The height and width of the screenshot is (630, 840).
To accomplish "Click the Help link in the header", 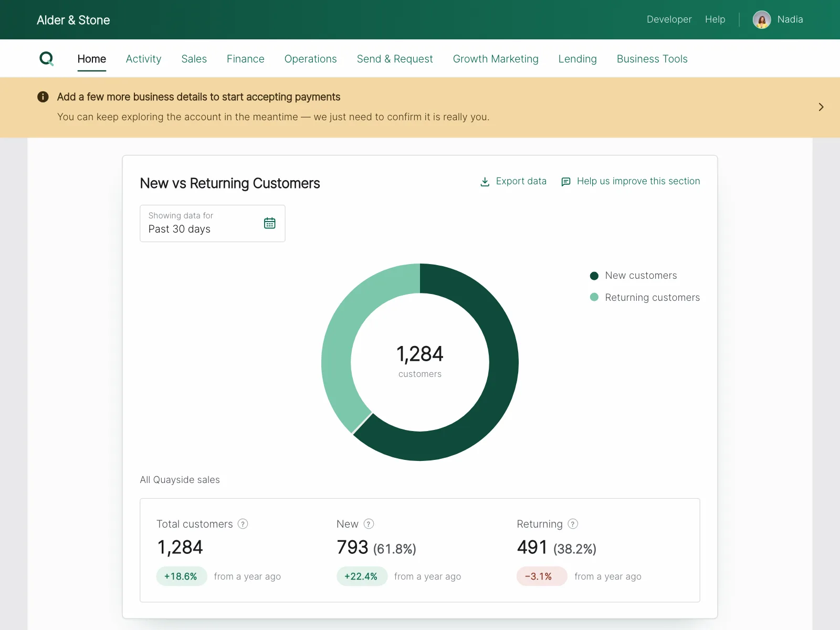I will coord(715,19).
